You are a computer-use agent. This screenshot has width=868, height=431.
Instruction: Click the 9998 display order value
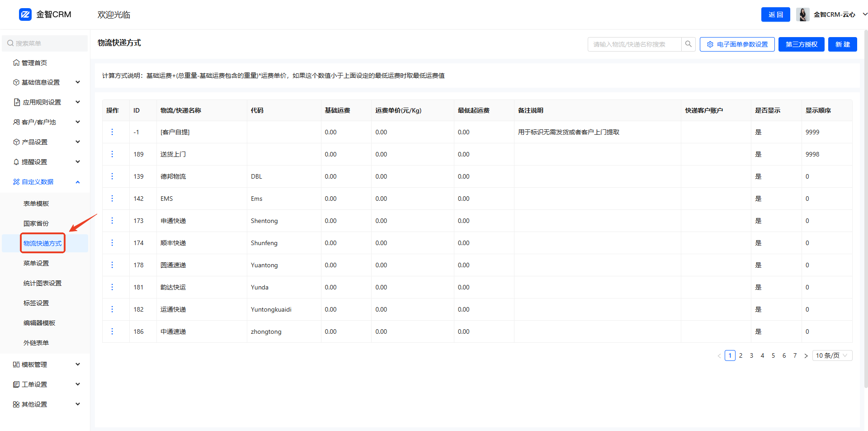tap(812, 154)
